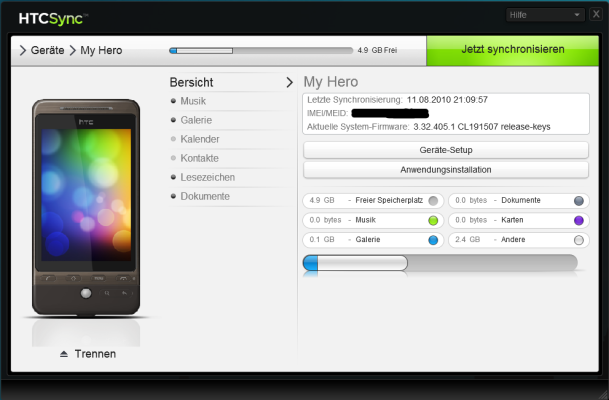The height and width of the screenshot is (400, 609).
Task: Click the 4.9 GB Frei label
Action: (x=377, y=50)
